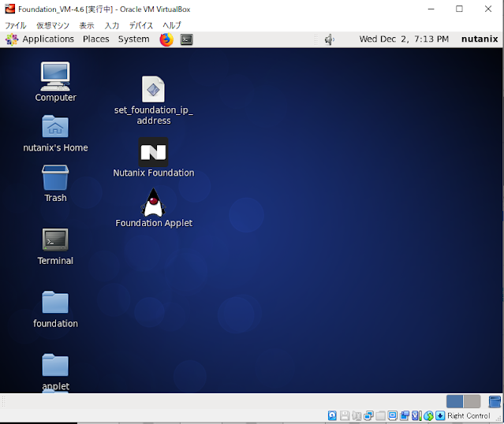
Task: Click the CPU virtualization V status icon
Action: [416, 415]
